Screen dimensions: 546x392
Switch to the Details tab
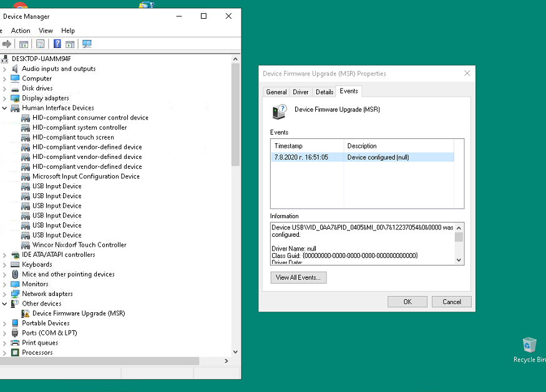point(324,92)
